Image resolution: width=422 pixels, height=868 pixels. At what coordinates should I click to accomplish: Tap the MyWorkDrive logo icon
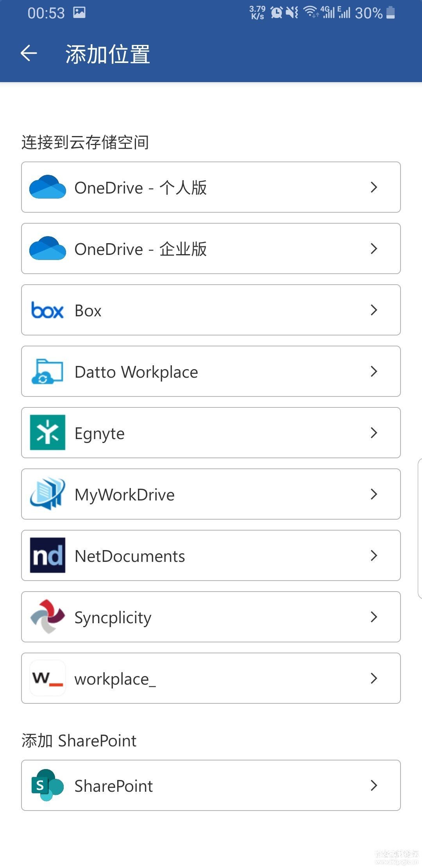point(48,494)
